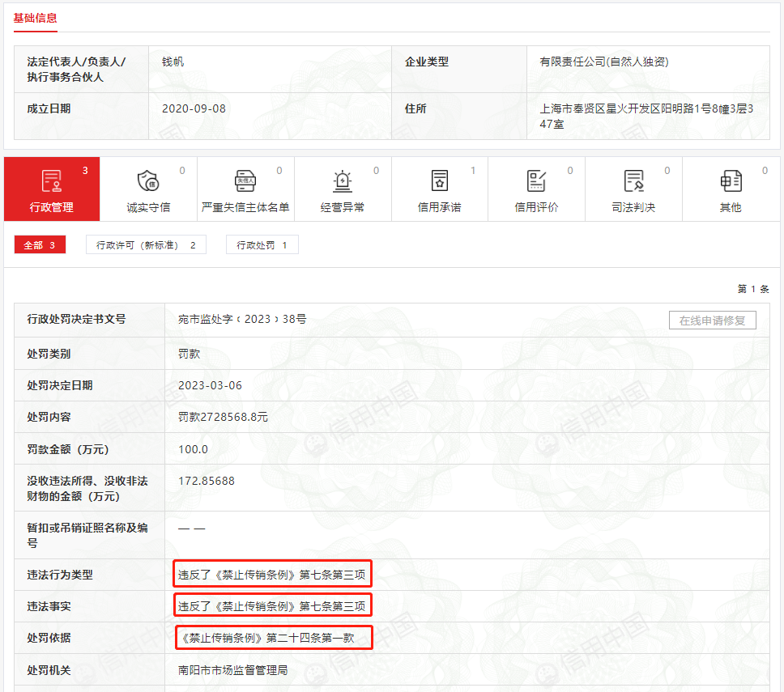Image resolution: width=784 pixels, height=692 pixels.
Task: Click the 司法判决 icon
Action: click(633, 181)
